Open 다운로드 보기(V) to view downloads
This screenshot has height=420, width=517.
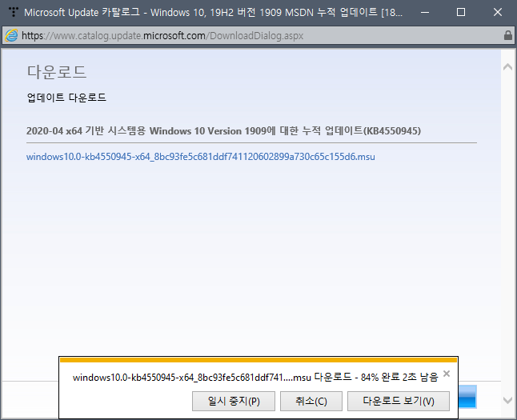tap(399, 402)
